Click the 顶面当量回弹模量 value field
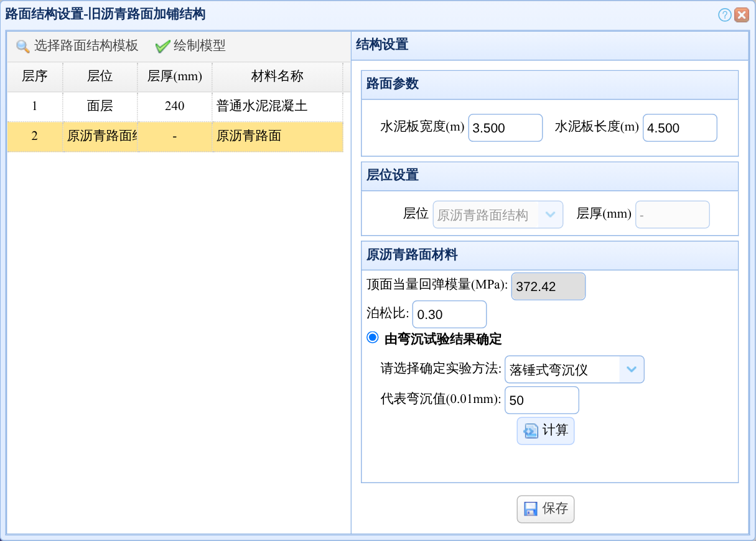This screenshot has width=756, height=541. pyautogui.click(x=548, y=286)
